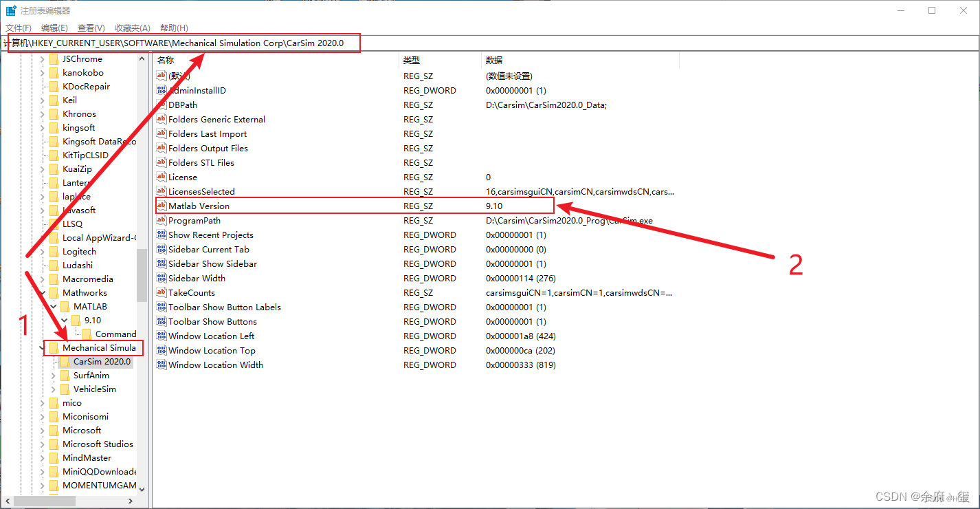This screenshot has height=509, width=980.
Task: Collapse the MATLAB tree node
Action: 54,306
